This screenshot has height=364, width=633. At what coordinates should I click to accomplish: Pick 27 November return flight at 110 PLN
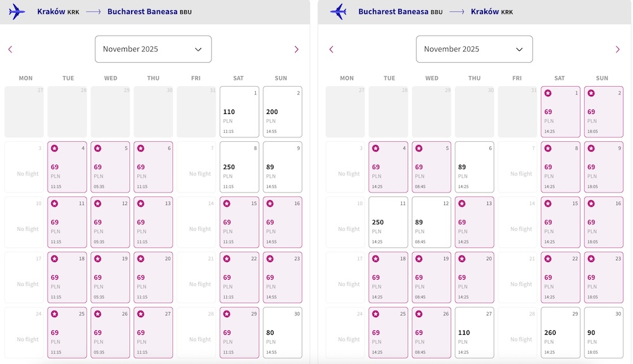474,332
